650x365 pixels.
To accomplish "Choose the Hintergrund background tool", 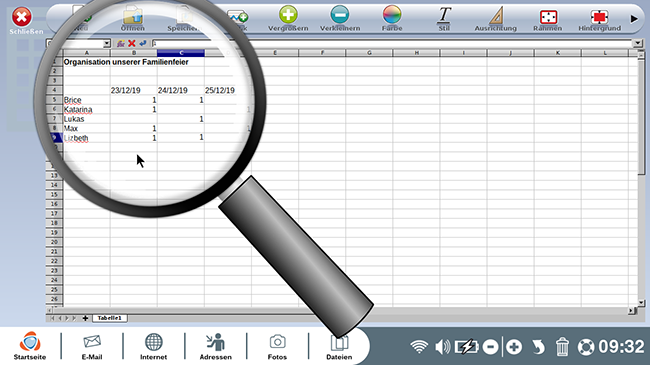I will point(599,17).
